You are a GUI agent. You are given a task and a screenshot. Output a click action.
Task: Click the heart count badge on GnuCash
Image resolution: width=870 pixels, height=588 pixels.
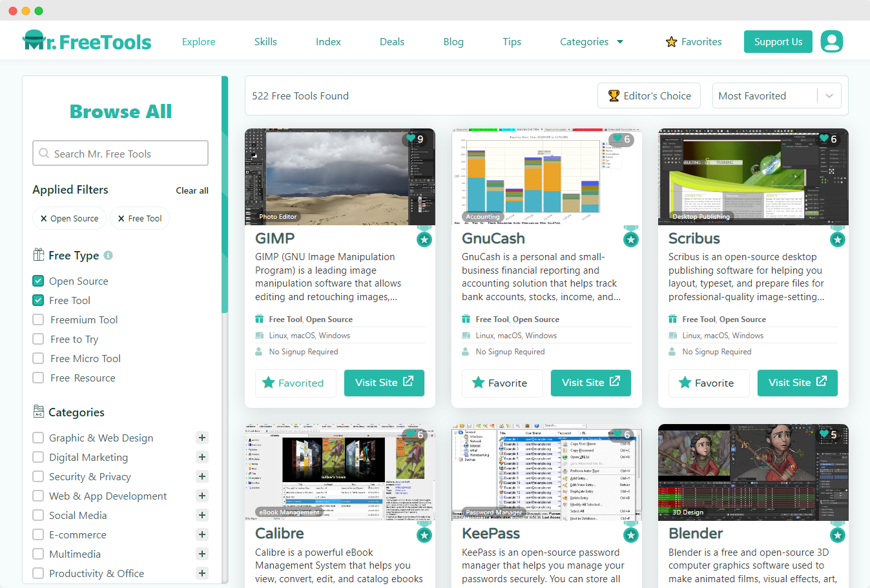click(621, 139)
